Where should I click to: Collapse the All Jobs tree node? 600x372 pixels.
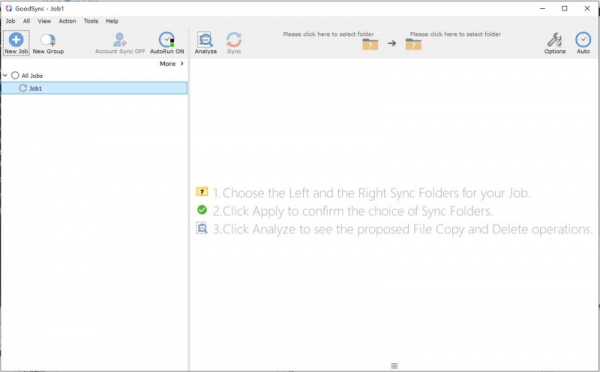click(5, 75)
